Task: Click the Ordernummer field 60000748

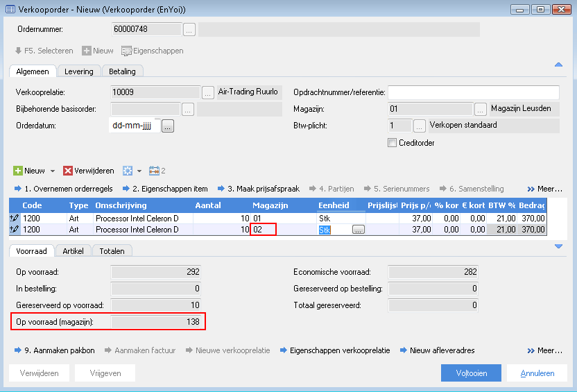Action: 146,29
